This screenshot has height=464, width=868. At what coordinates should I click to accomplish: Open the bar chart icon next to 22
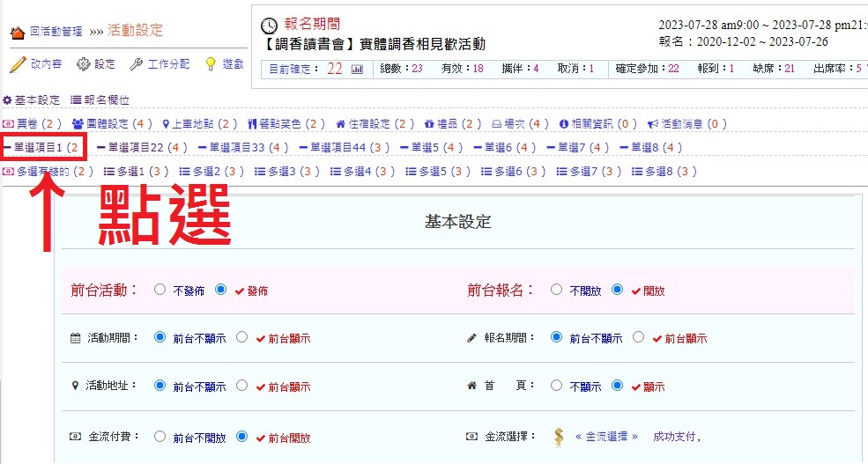tap(357, 69)
